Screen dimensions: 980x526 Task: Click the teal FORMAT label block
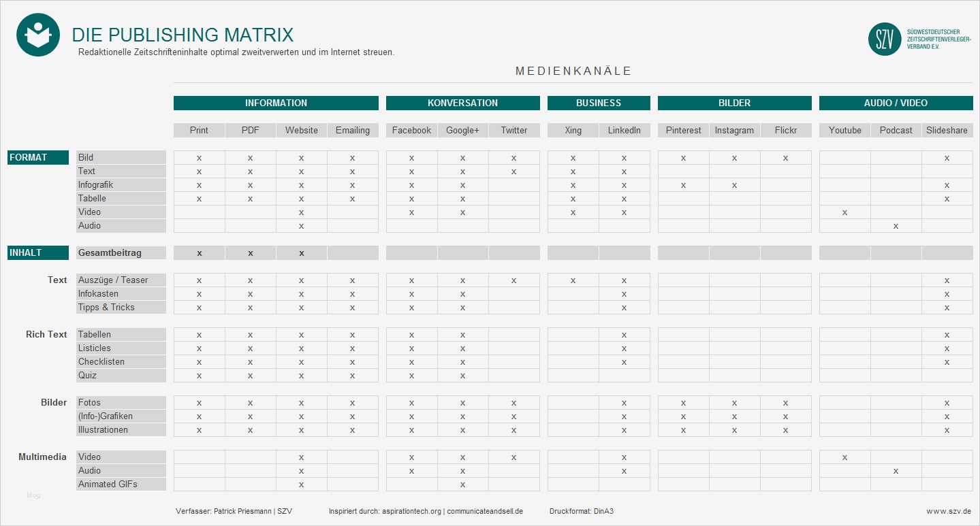[37, 157]
